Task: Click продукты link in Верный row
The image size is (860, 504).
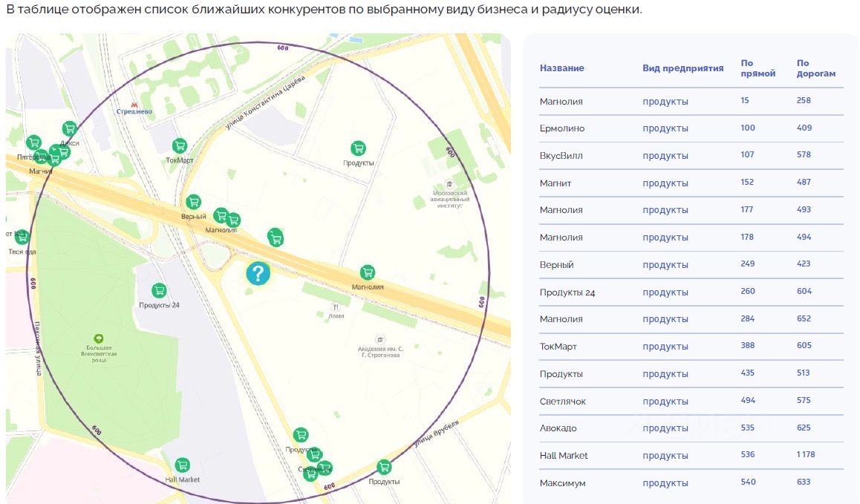Action: 665,265
